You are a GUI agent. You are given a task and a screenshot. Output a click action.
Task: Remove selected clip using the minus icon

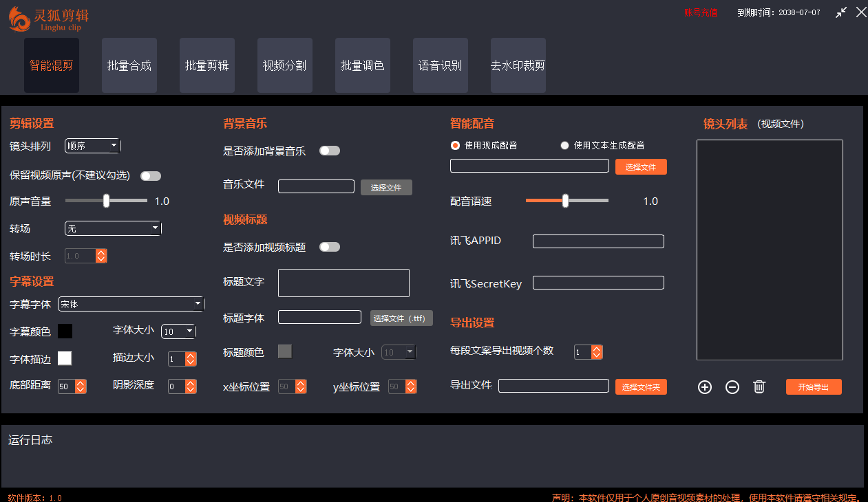(732, 387)
